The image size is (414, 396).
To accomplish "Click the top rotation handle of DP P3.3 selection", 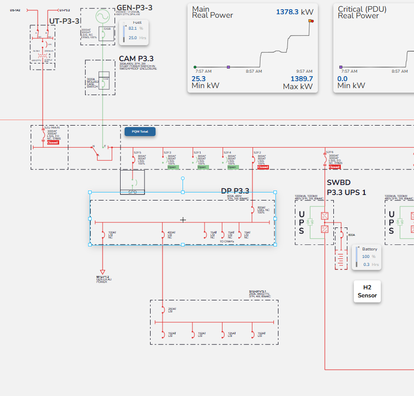I will point(183,178).
